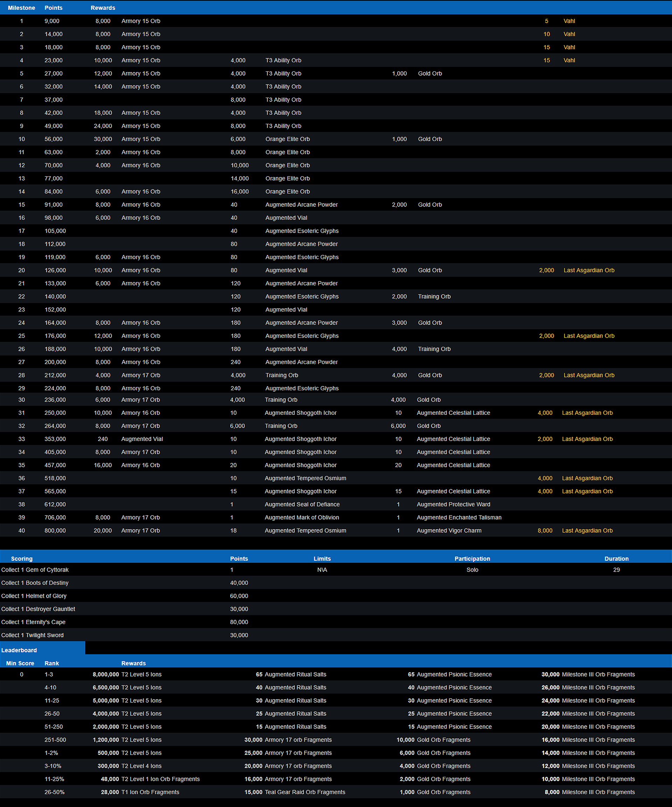Click Augmented Tempered Osmium in the 518,000 points row
672x807 pixels.
pos(305,478)
